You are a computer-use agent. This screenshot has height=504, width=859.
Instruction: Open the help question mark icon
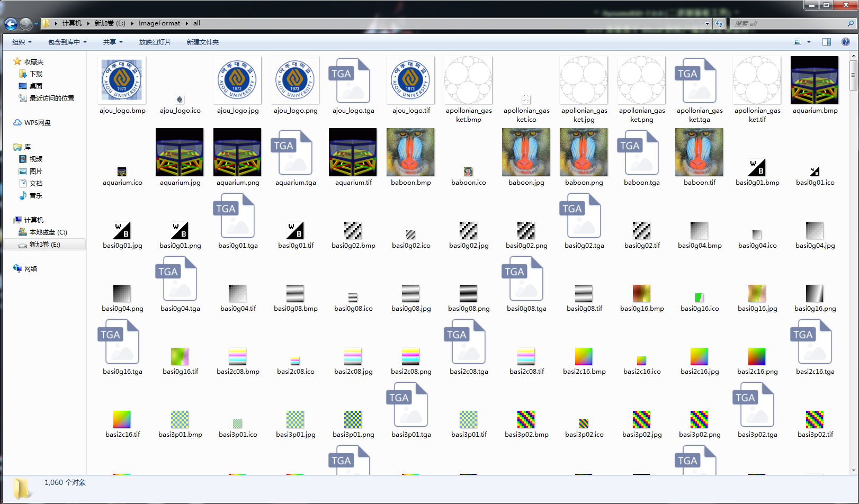point(846,42)
